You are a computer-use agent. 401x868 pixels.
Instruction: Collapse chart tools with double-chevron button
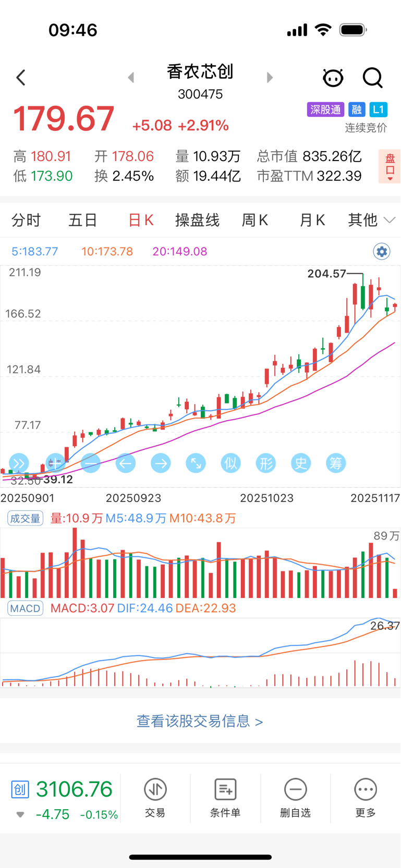click(19, 463)
